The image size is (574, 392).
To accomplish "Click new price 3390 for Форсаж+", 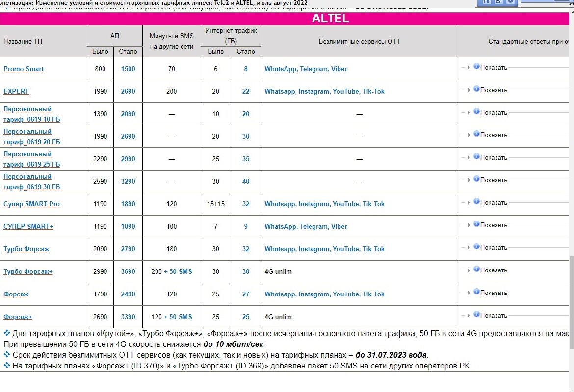I will (128, 317).
